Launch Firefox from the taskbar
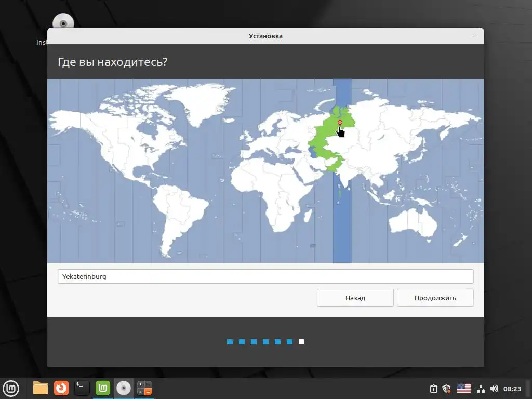This screenshot has width=532, height=399. coord(61,389)
